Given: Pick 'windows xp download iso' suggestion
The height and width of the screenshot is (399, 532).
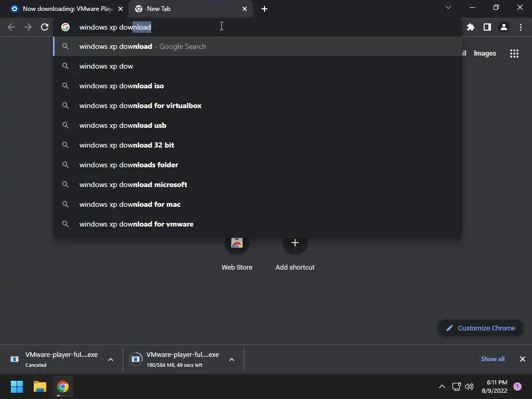Looking at the screenshot, I should (258, 86).
